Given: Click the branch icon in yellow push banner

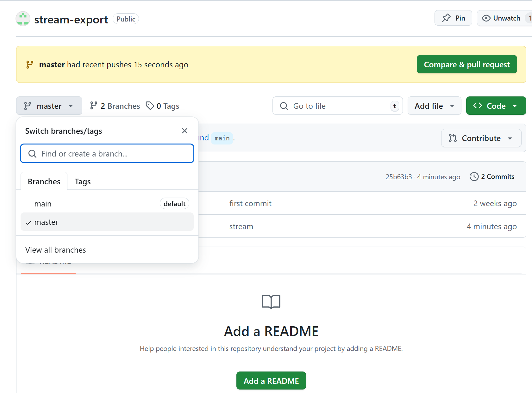Looking at the screenshot, I should click(30, 64).
